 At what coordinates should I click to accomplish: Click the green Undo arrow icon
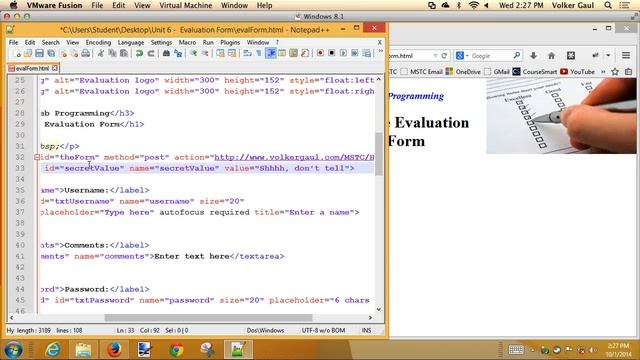coord(139,53)
